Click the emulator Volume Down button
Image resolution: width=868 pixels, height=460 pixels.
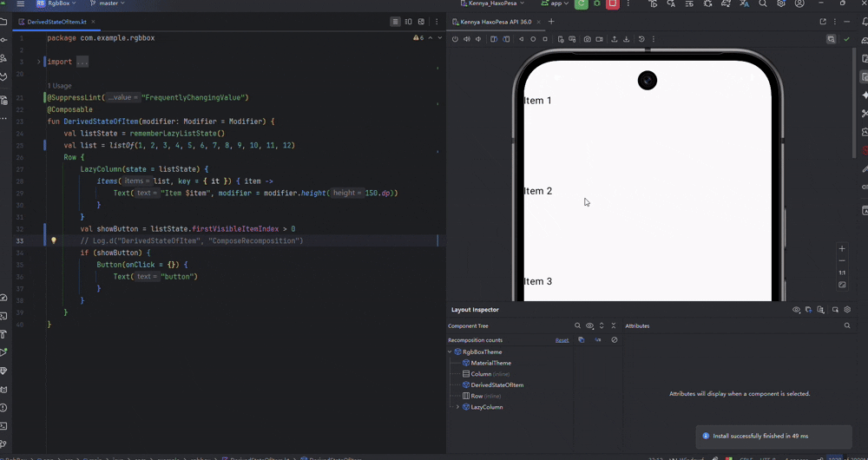pyautogui.click(x=478, y=39)
